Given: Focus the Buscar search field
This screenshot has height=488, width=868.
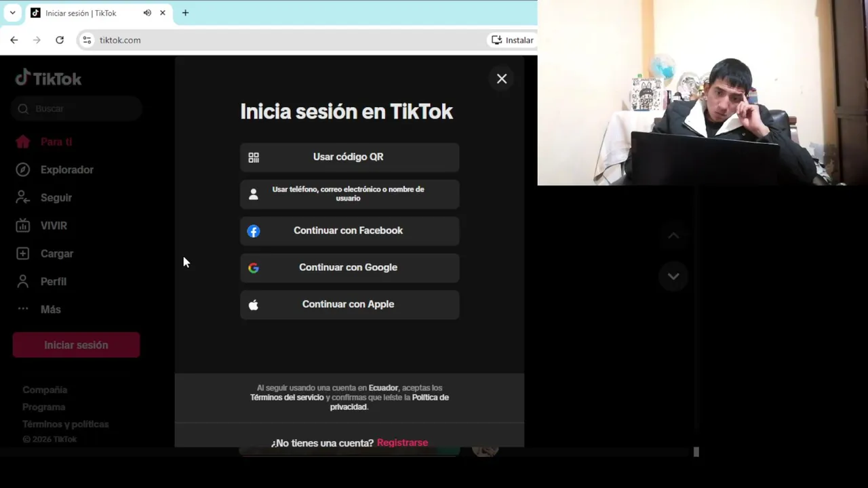Looking at the screenshot, I should [x=76, y=108].
